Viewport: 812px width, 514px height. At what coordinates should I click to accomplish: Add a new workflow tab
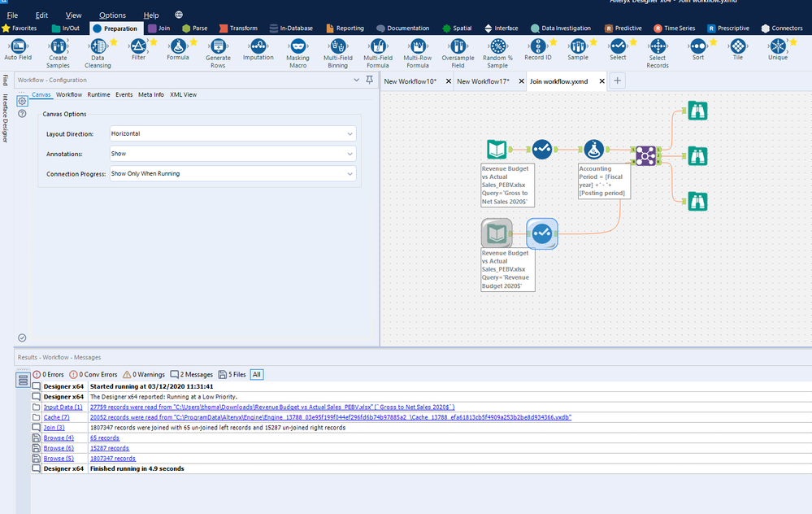click(617, 81)
